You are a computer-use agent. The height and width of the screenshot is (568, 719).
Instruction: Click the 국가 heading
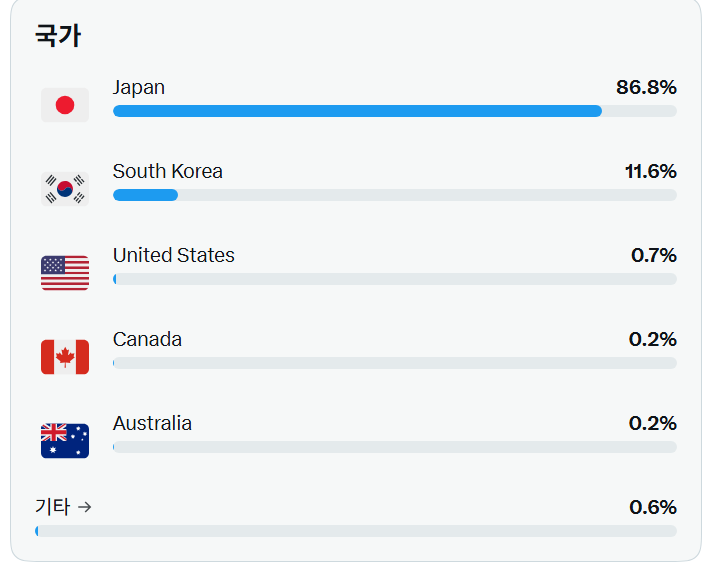[x=58, y=35]
